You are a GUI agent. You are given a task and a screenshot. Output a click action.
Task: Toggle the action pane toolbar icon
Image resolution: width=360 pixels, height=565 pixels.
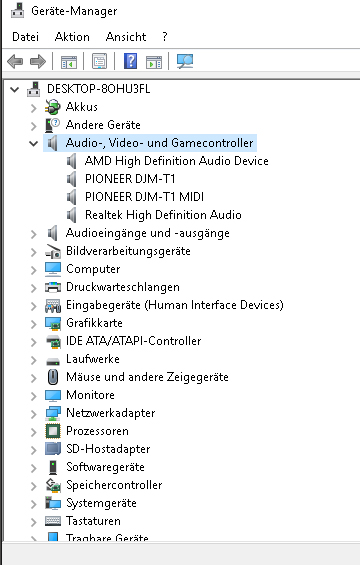pos(154,62)
